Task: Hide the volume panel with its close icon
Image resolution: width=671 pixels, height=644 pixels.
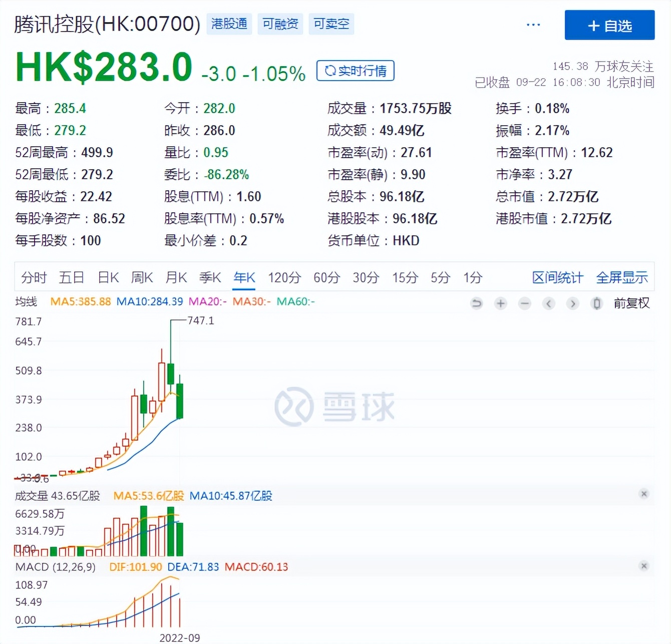Action: click(644, 494)
